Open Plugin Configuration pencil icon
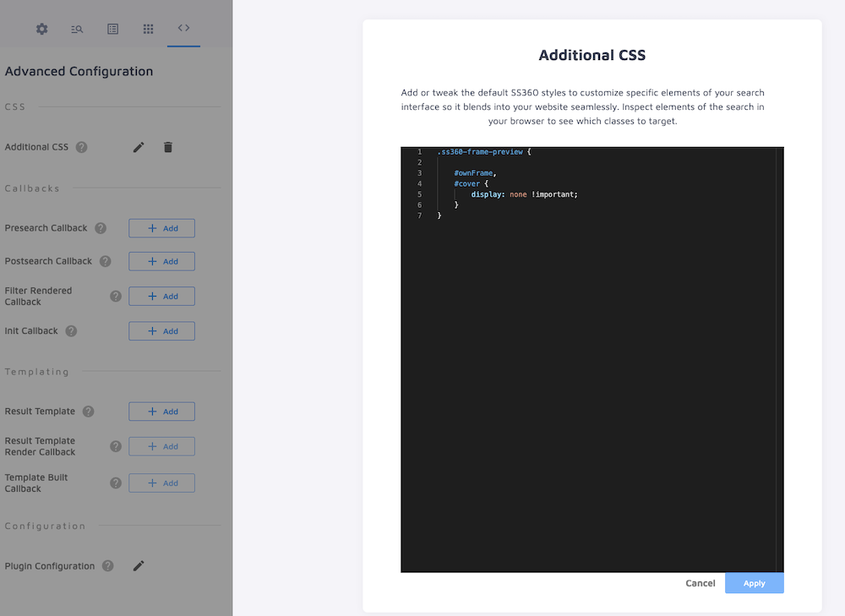 pyautogui.click(x=138, y=565)
